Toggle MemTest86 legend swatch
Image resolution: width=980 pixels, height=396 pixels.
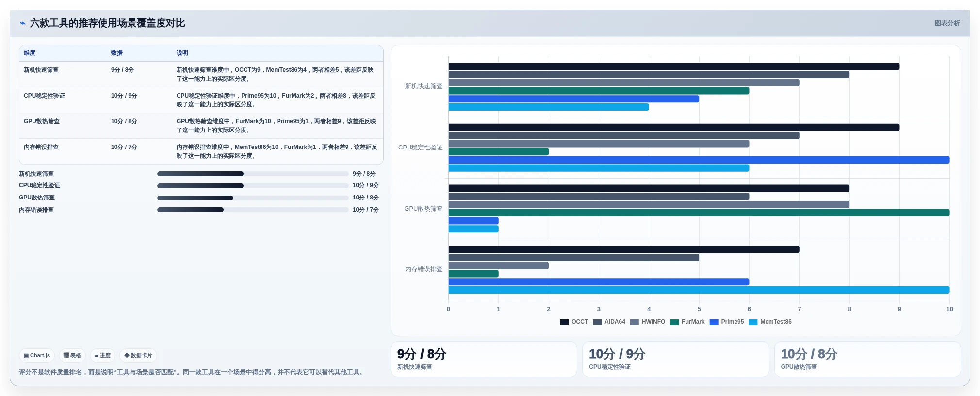coord(753,322)
